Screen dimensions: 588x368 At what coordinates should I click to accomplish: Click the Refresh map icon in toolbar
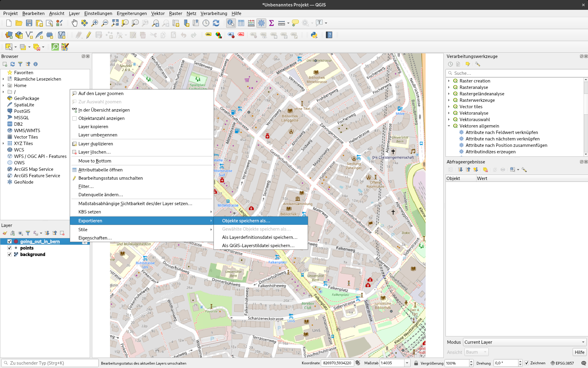216,23
